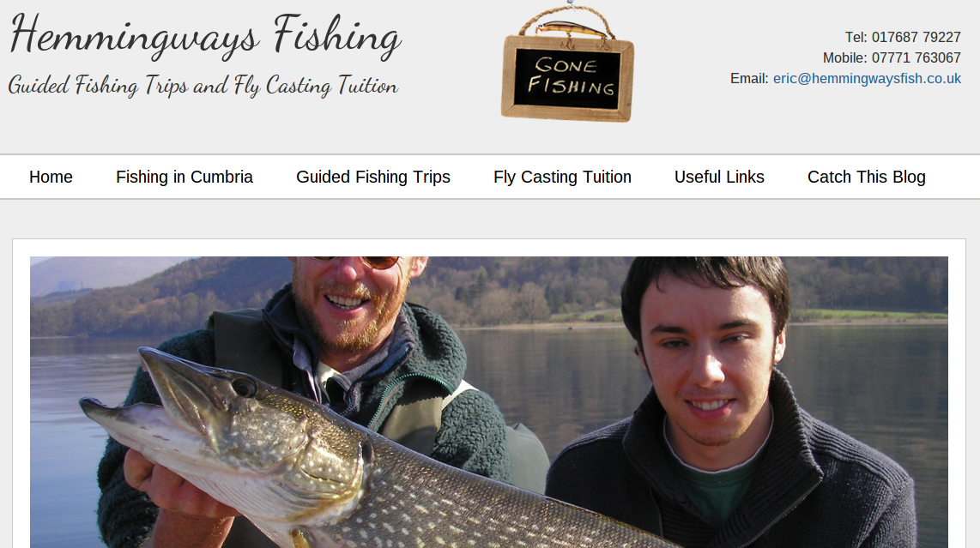The width and height of the screenshot is (980, 548).
Task: Open the Home menu item
Action: click(51, 178)
